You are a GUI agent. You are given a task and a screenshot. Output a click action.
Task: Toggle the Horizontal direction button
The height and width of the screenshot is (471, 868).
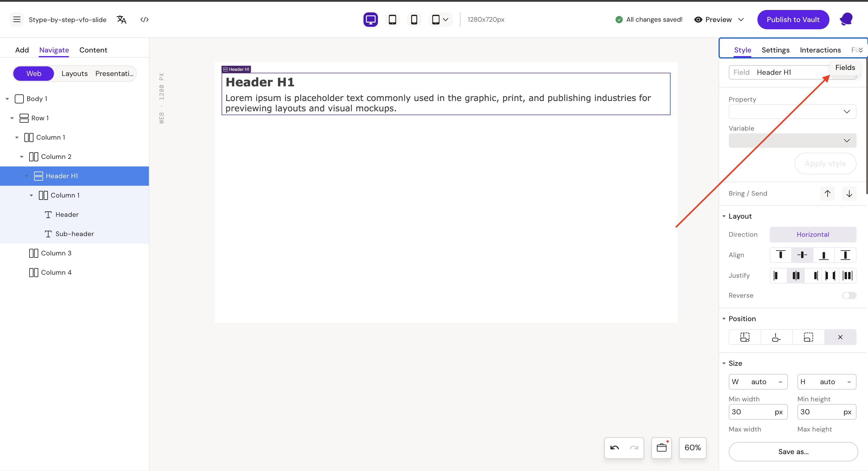tap(813, 235)
